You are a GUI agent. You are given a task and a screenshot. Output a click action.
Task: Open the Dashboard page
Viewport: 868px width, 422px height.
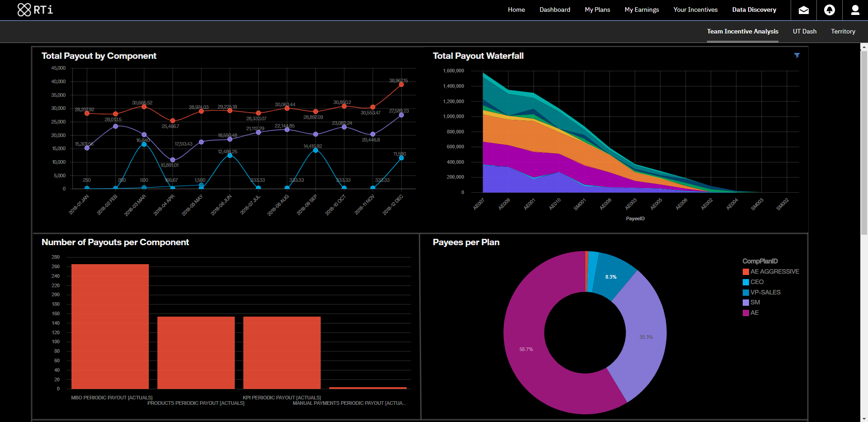pyautogui.click(x=555, y=9)
